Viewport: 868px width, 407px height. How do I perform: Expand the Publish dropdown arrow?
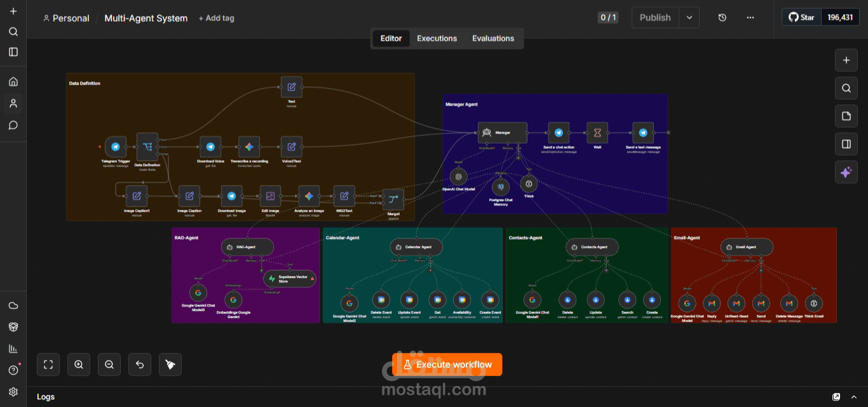(x=689, y=18)
